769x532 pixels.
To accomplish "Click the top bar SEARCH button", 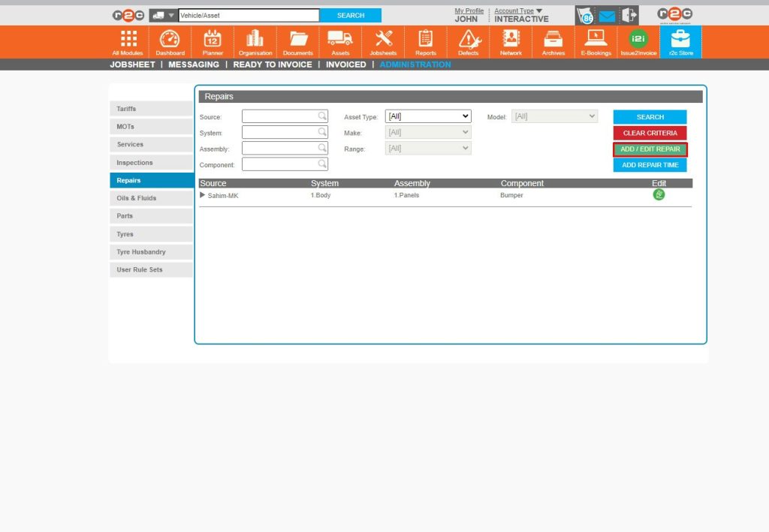I will pyautogui.click(x=351, y=16).
